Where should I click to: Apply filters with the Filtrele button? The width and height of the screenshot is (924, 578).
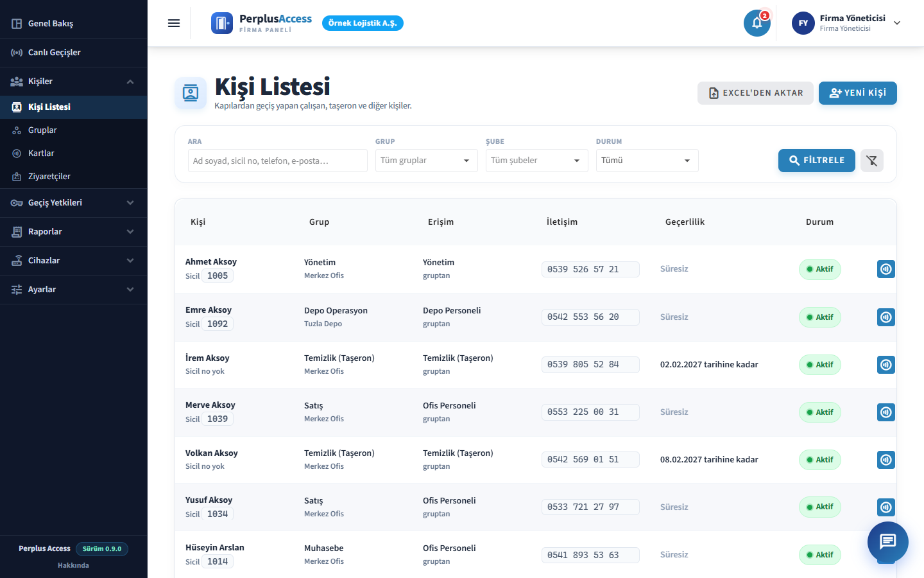817,161
